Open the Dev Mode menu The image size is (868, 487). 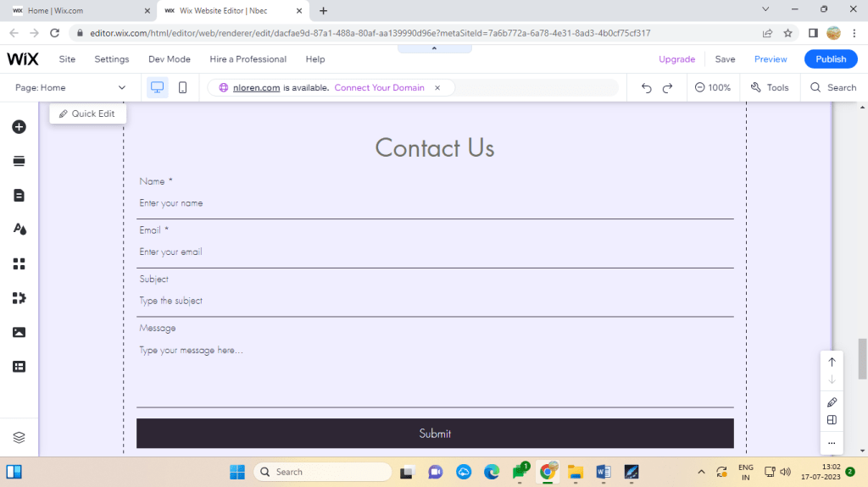point(170,59)
